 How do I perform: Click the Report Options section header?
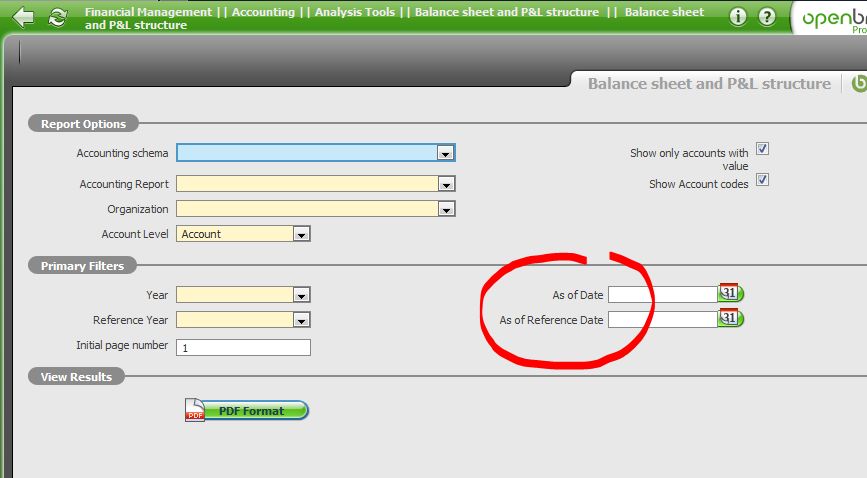point(83,124)
